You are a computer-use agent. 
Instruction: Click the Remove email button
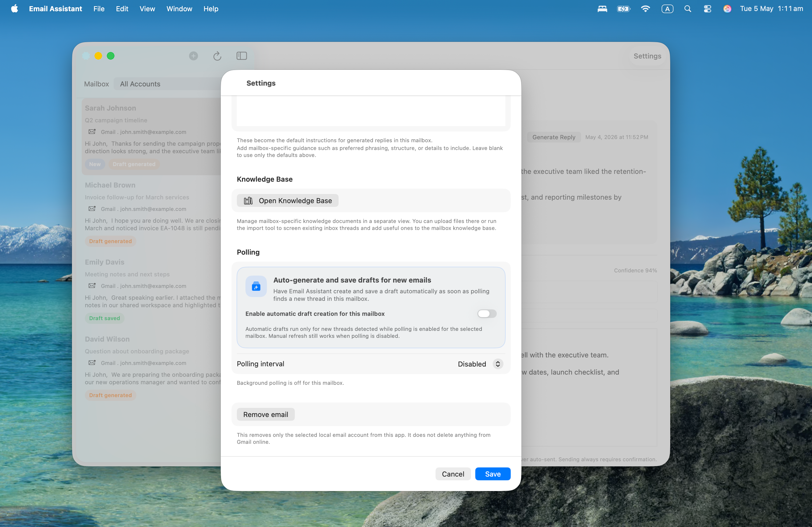point(266,415)
